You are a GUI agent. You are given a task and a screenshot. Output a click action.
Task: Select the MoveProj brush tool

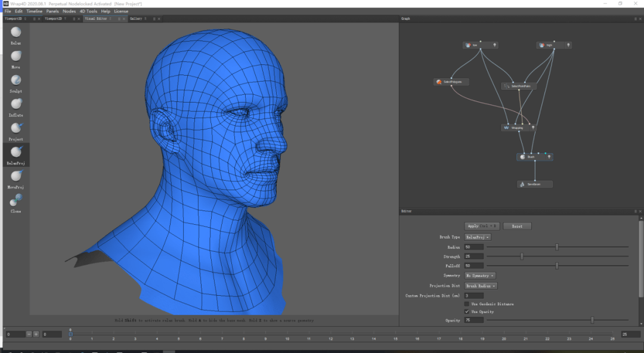click(x=16, y=176)
